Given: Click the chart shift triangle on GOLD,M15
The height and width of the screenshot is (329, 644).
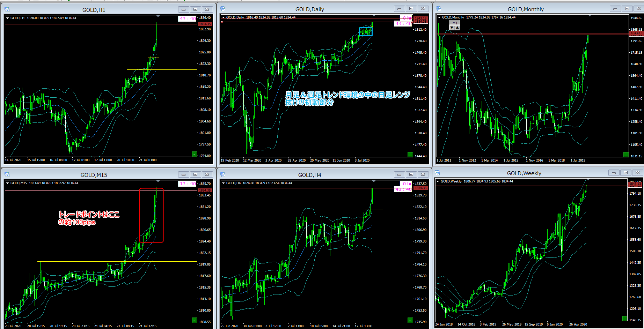Looking at the screenshot, I should tap(158, 181).
